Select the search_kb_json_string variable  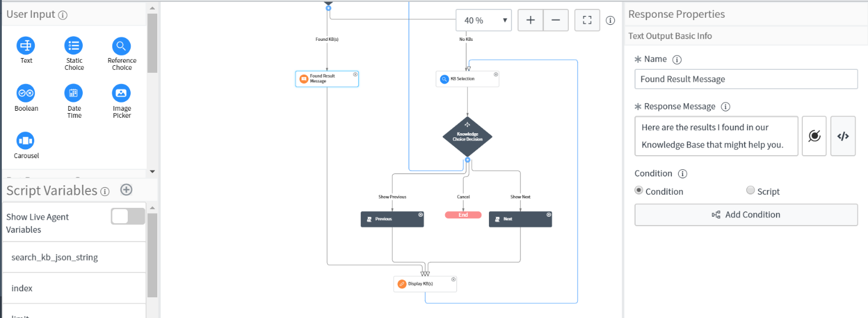pyautogui.click(x=75, y=257)
